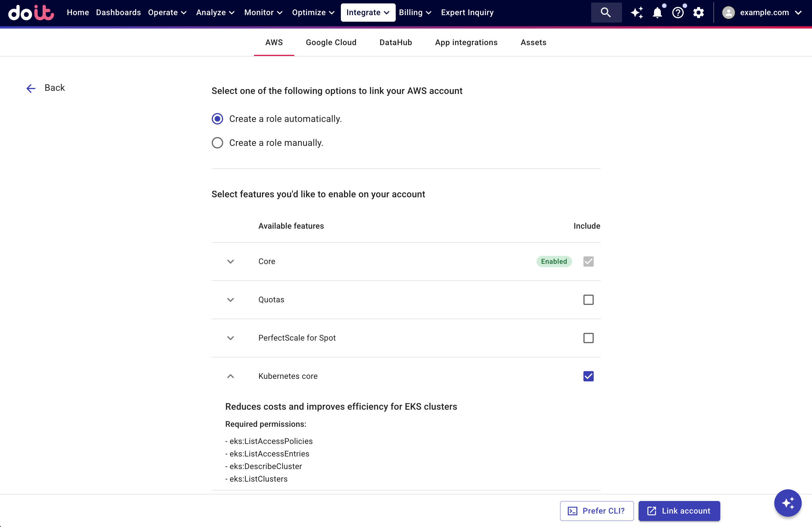Open the help question mark icon
812x527 pixels.
click(x=678, y=13)
